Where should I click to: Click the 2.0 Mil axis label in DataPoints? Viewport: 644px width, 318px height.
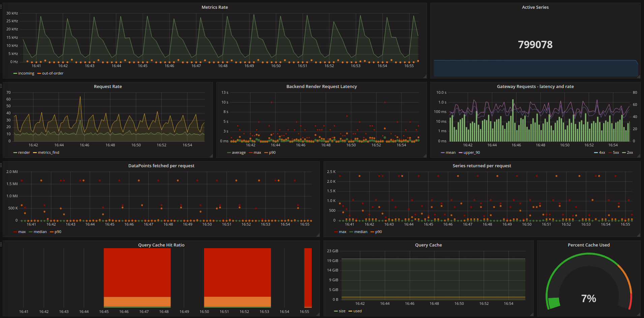[12, 172]
